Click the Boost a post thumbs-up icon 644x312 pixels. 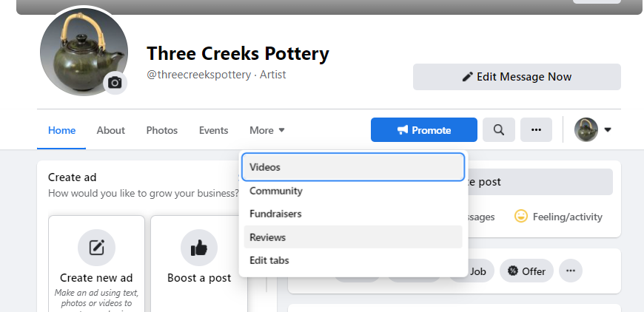coord(198,247)
